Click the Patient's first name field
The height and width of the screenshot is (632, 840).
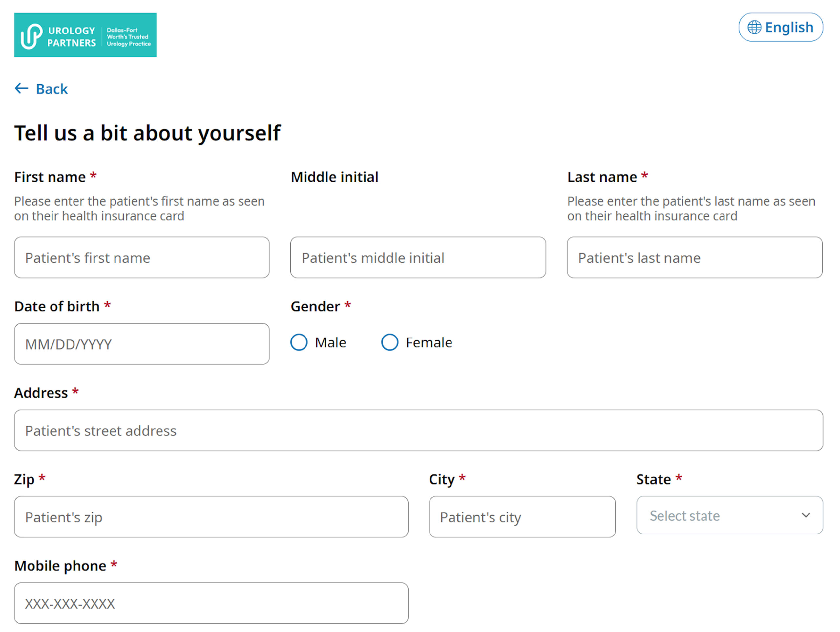point(142,258)
